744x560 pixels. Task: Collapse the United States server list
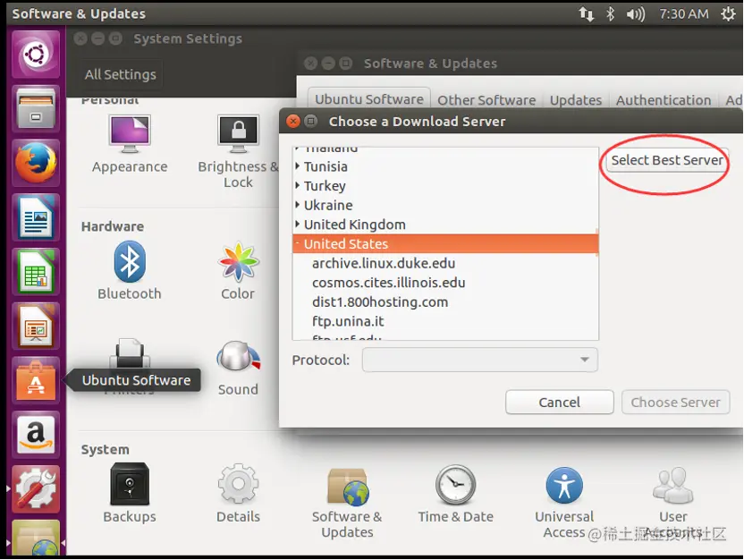point(298,243)
